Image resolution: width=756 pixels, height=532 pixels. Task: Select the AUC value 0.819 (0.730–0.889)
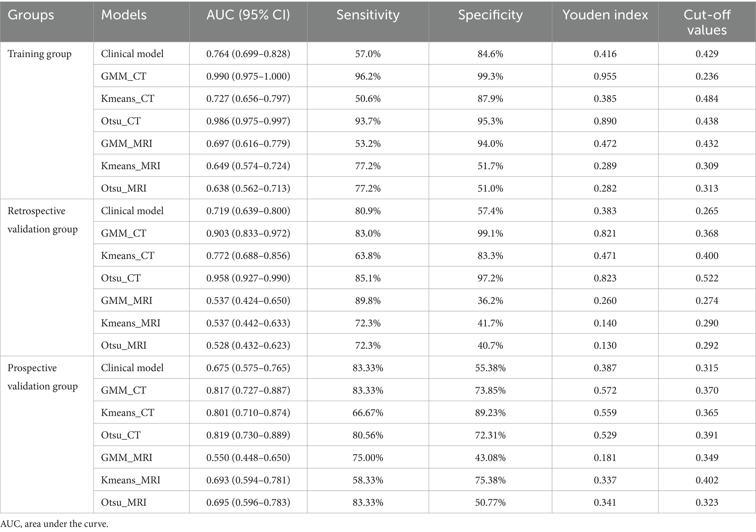pos(248,435)
